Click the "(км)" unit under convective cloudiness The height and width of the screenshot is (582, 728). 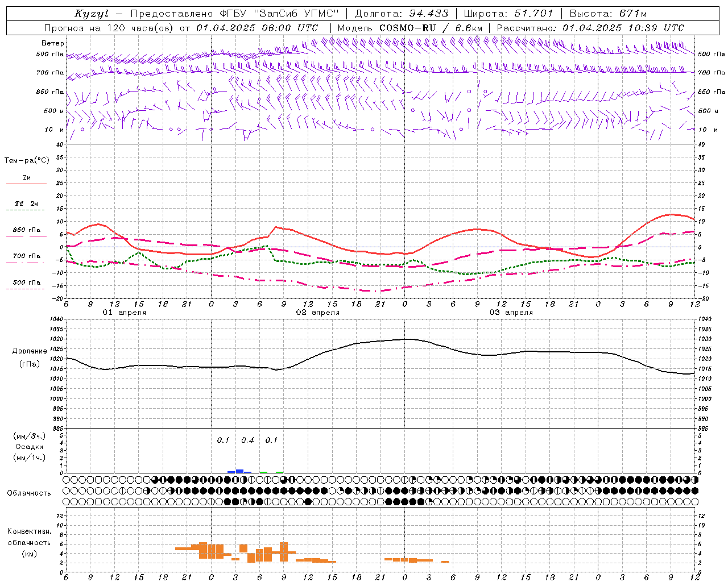30,554
